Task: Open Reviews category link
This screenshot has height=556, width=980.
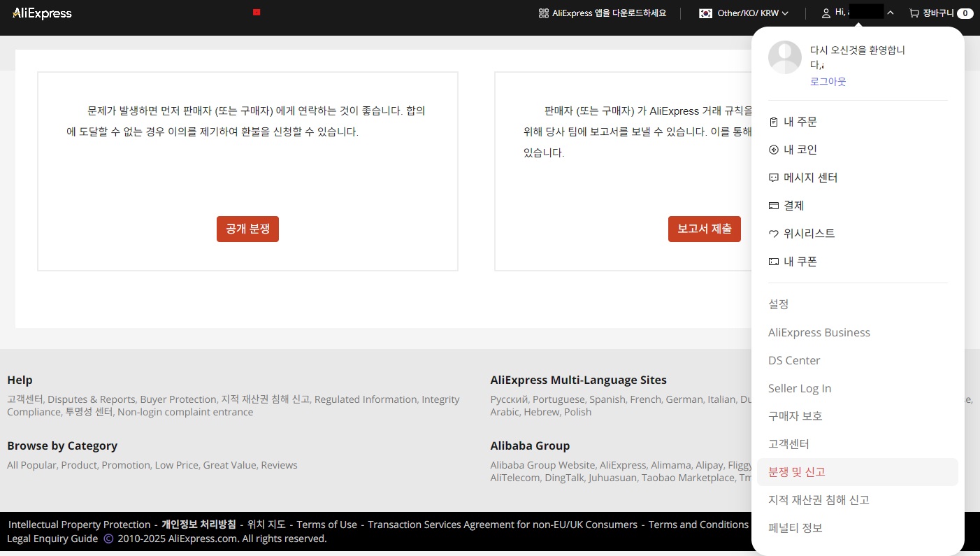Action: (x=280, y=465)
